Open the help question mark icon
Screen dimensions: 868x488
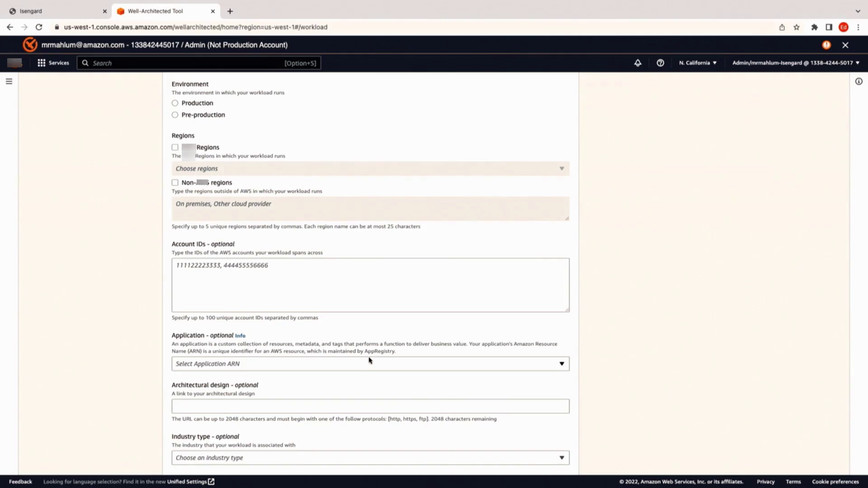coord(660,63)
